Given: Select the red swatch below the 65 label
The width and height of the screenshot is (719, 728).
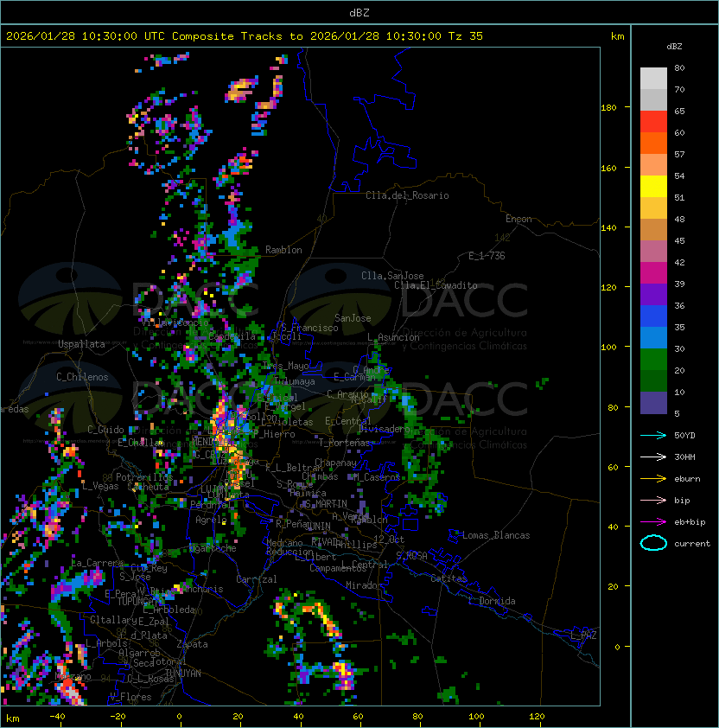Looking at the screenshot, I should point(653,122).
